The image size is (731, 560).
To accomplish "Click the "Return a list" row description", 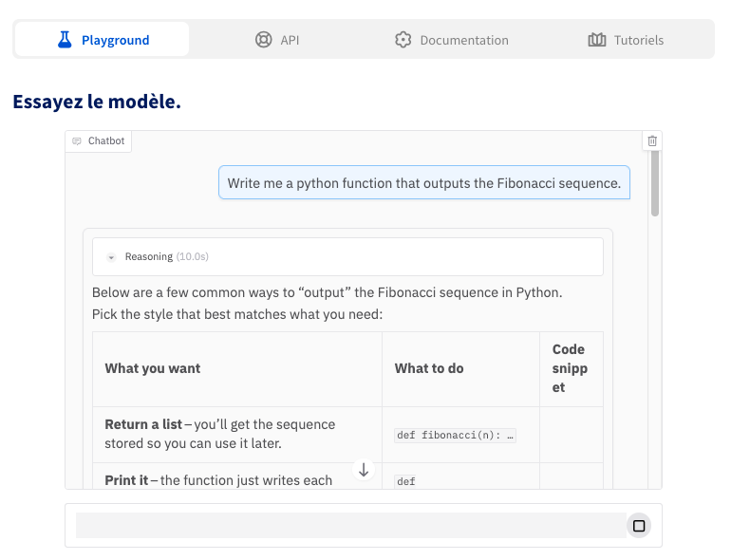I will (220, 434).
